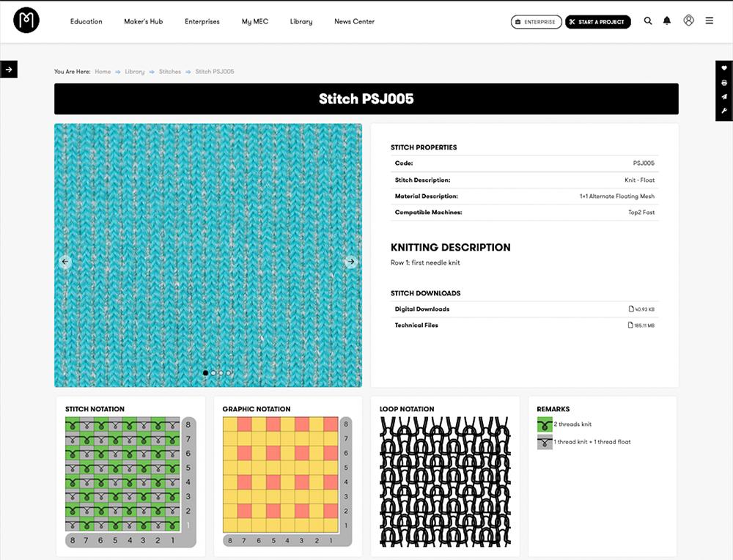Share stitch via paper plane icon
Screen dimensions: 733x560
(x=724, y=97)
